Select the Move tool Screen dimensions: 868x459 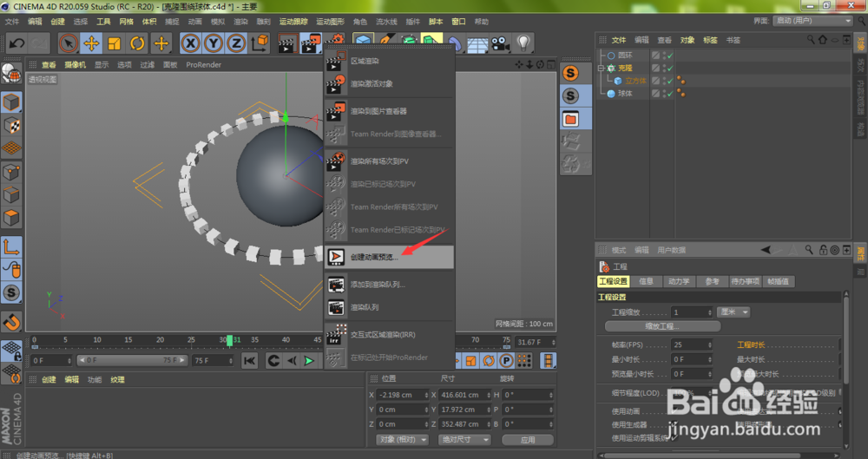(x=91, y=43)
